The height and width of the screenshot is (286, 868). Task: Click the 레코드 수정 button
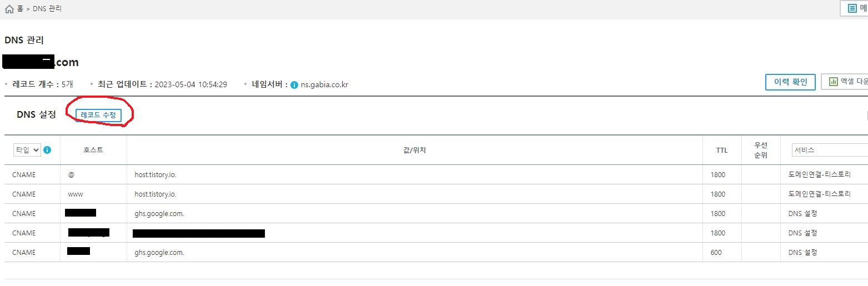point(98,115)
